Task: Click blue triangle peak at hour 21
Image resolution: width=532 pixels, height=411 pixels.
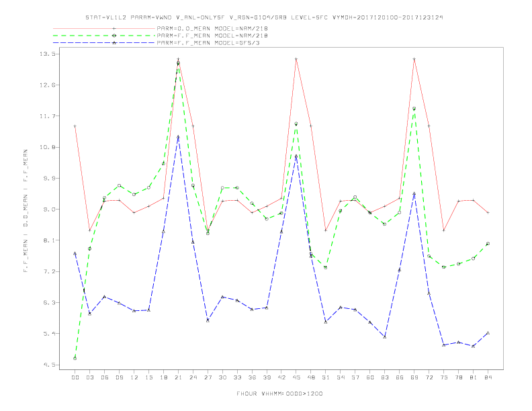Action: [x=178, y=137]
